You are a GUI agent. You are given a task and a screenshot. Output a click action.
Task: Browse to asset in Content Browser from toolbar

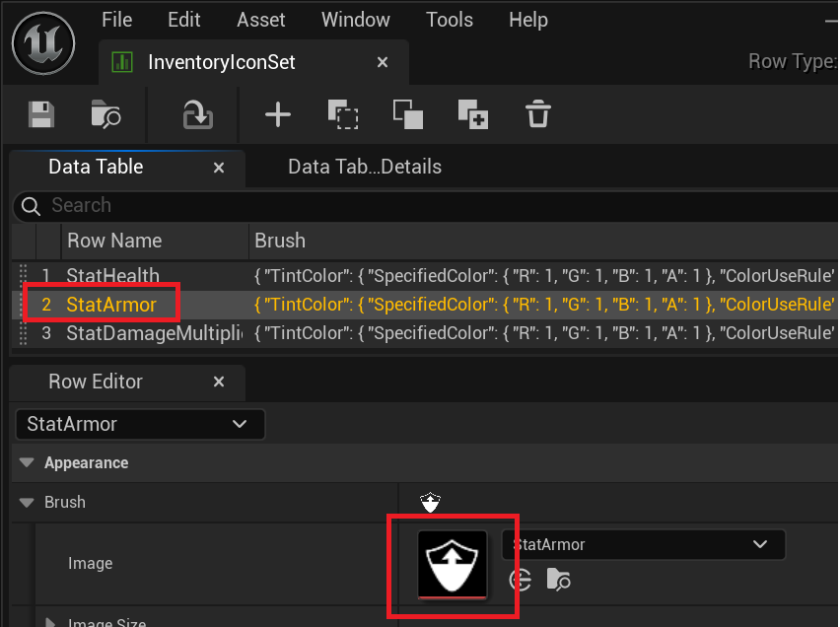[x=105, y=115]
